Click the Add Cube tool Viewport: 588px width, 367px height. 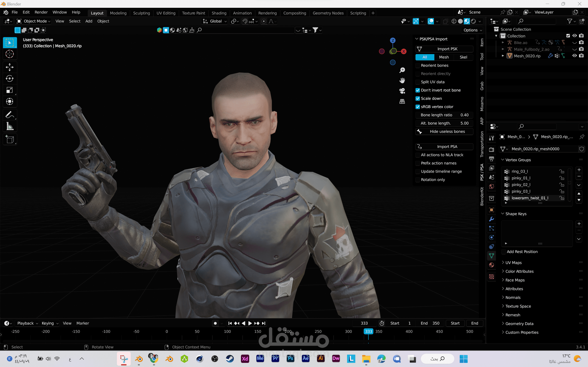tap(10, 139)
